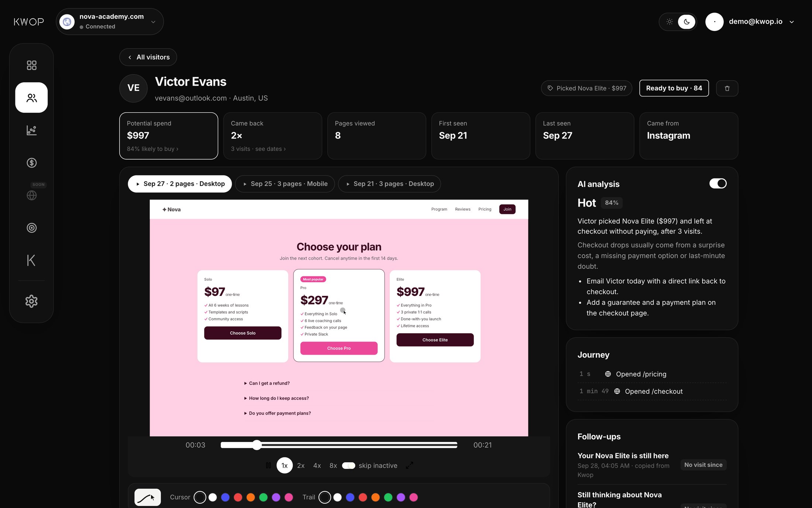Pause the session replay
The height and width of the screenshot is (508, 812).
coord(268,466)
